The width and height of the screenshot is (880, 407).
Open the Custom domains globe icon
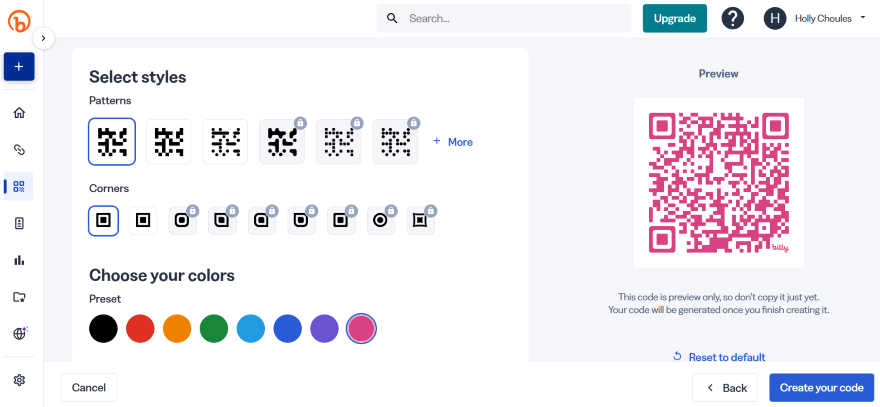pyautogui.click(x=20, y=333)
